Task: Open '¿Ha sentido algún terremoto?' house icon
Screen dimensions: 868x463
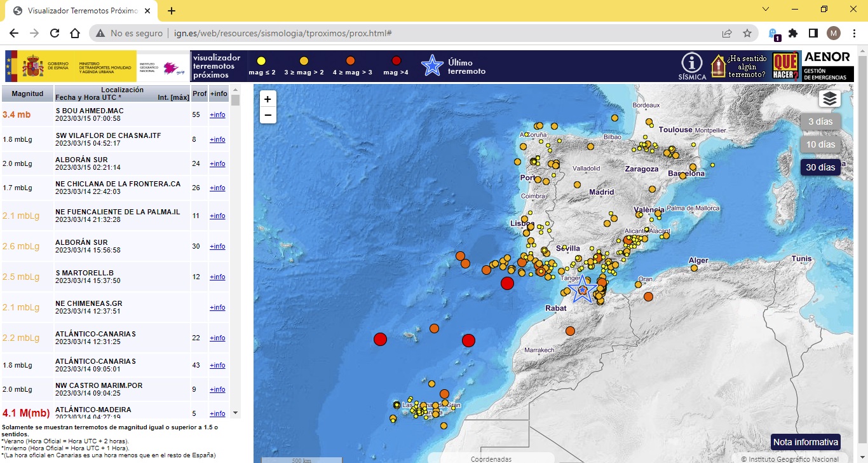Action: 738,66
